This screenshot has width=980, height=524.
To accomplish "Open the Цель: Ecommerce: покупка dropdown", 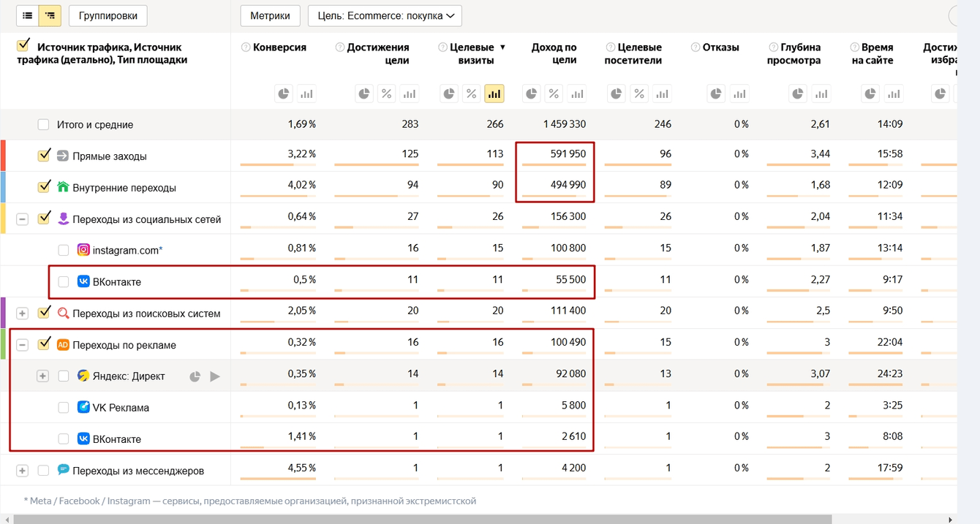I will 385,15.
